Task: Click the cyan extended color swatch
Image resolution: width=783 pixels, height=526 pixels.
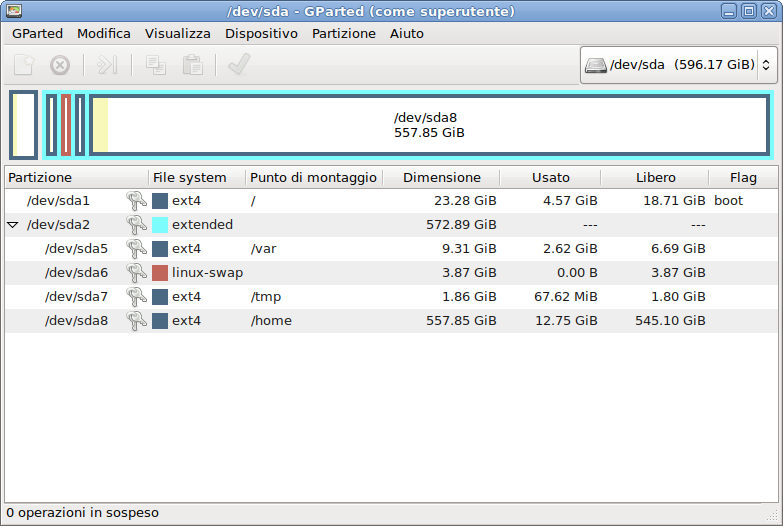Action: (x=160, y=225)
